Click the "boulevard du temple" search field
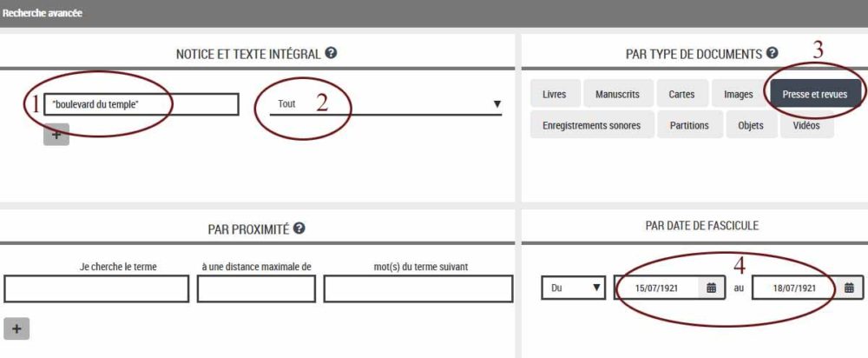Screen dimensions: 868x358 [x=141, y=104]
